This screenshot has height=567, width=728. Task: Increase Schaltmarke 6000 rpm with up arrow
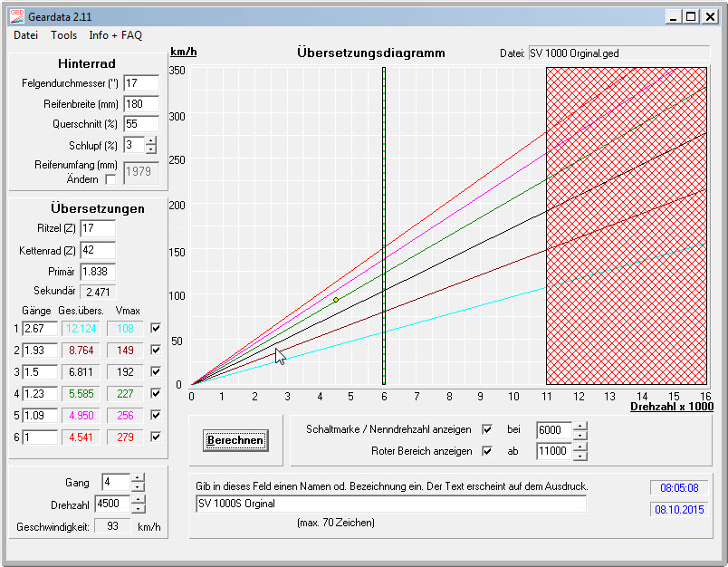[580, 424]
